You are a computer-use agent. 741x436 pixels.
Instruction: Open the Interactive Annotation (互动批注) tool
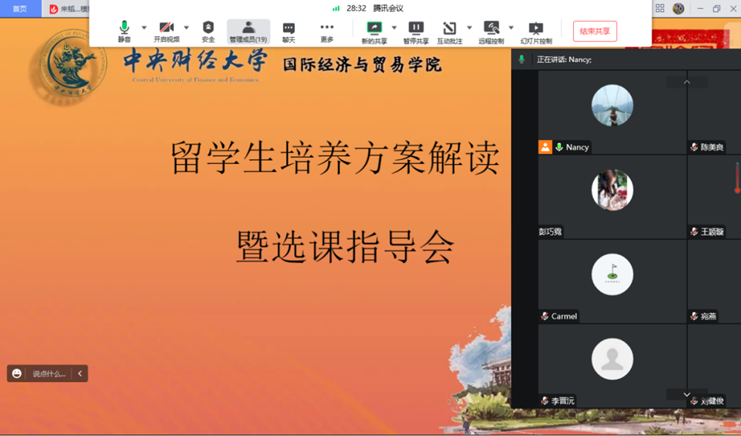click(x=449, y=31)
